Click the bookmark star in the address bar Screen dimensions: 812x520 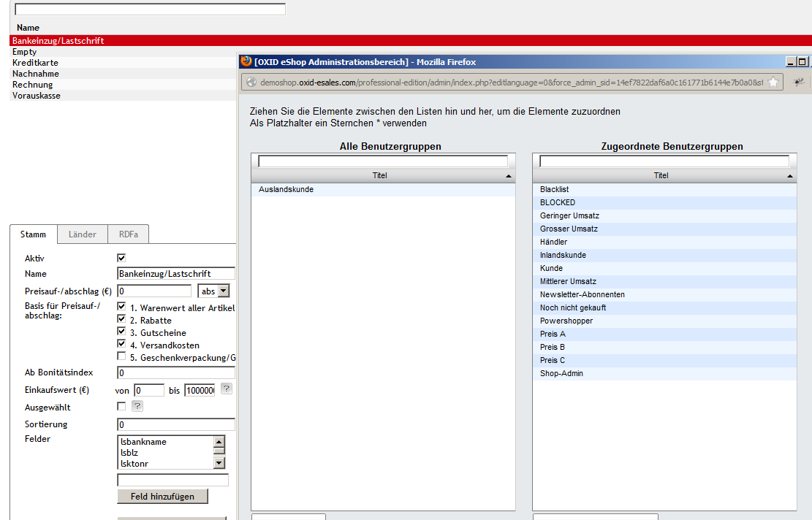tap(773, 83)
